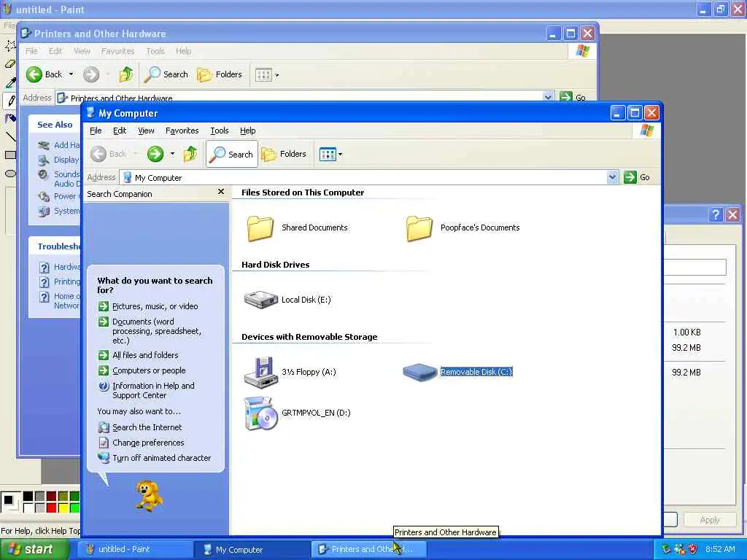Select the Pick Color eyedropper tool in Paint
Viewport: 747px width, 560px height.
[10, 82]
